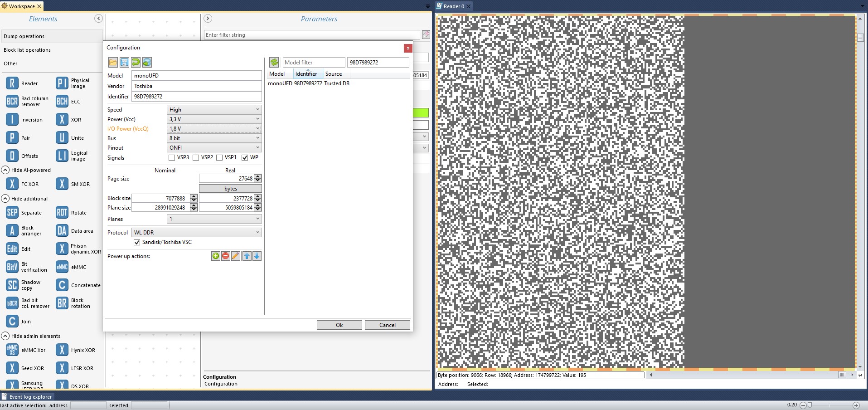This screenshot has width=868, height=410.
Task: Move power up action down
Action: [257, 256]
